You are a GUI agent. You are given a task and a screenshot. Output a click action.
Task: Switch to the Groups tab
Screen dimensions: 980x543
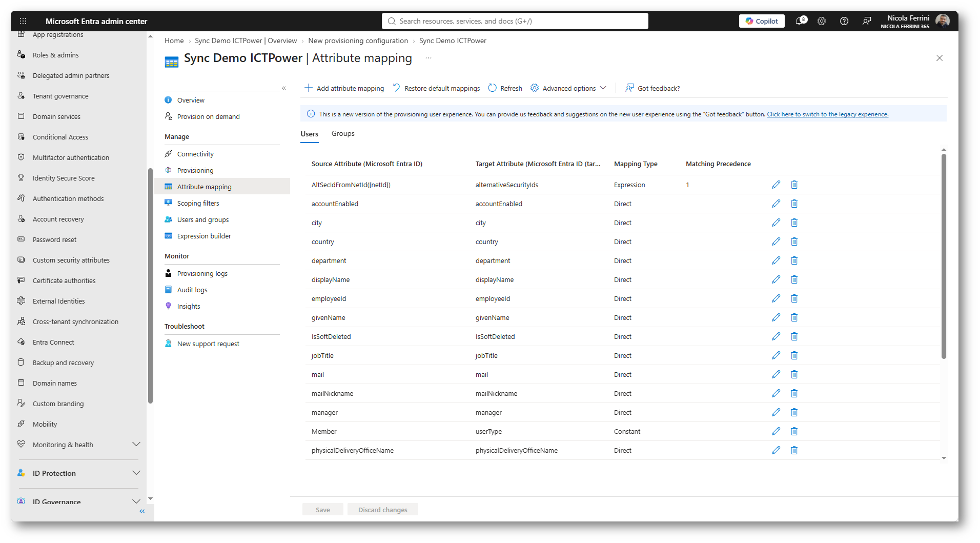click(x=343, y=134)
